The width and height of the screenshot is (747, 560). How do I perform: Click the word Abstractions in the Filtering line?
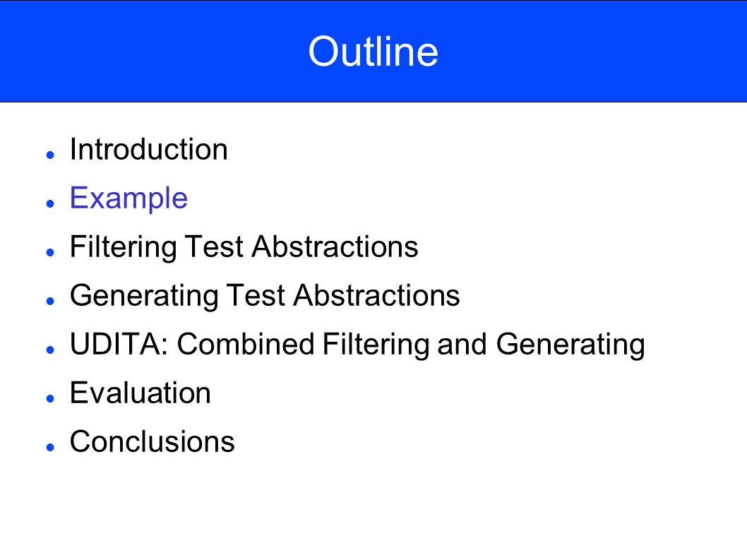click(335, 246)
